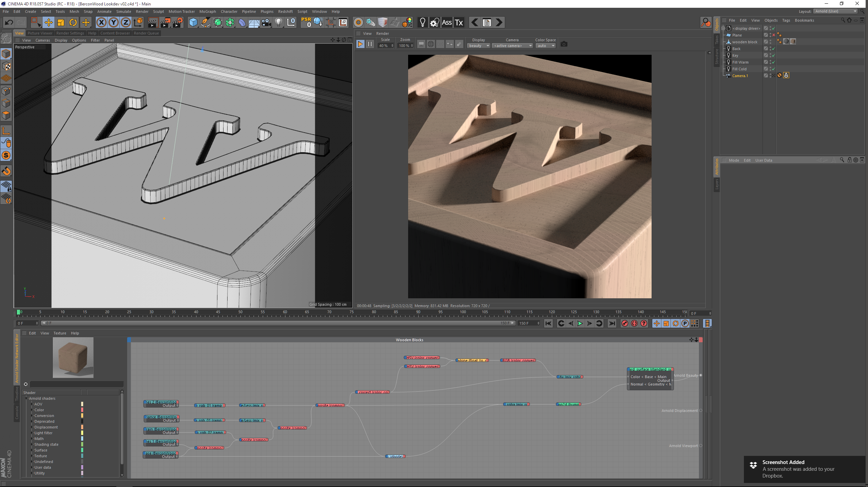Viewport: 868px width, 487px height.
Task: Open the Tx Manager icon
Action: [x=459, y=23]
